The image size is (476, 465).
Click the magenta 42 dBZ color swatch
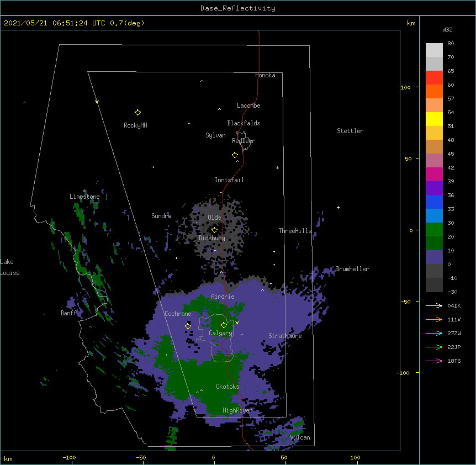tap(434, 174)
